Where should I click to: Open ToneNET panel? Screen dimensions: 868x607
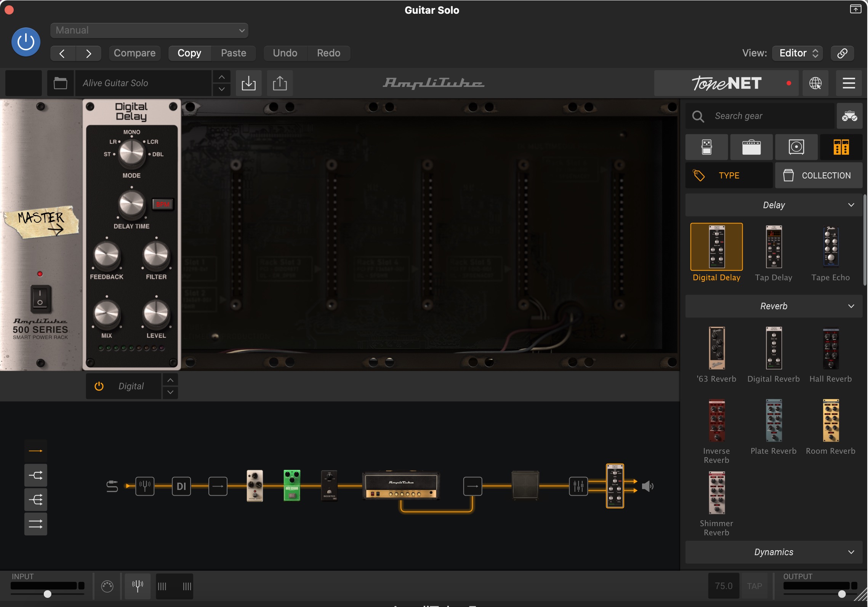point(726,83)
